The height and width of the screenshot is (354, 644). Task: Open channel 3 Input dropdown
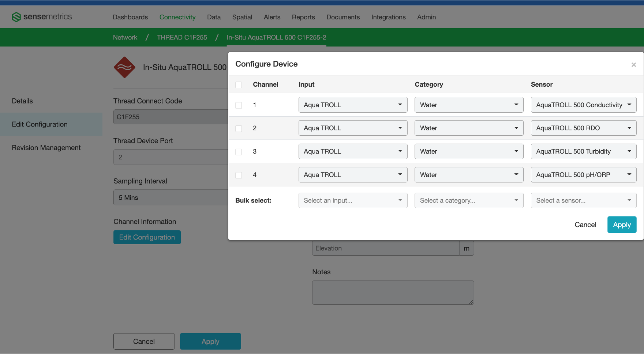[x=353, y=151]
